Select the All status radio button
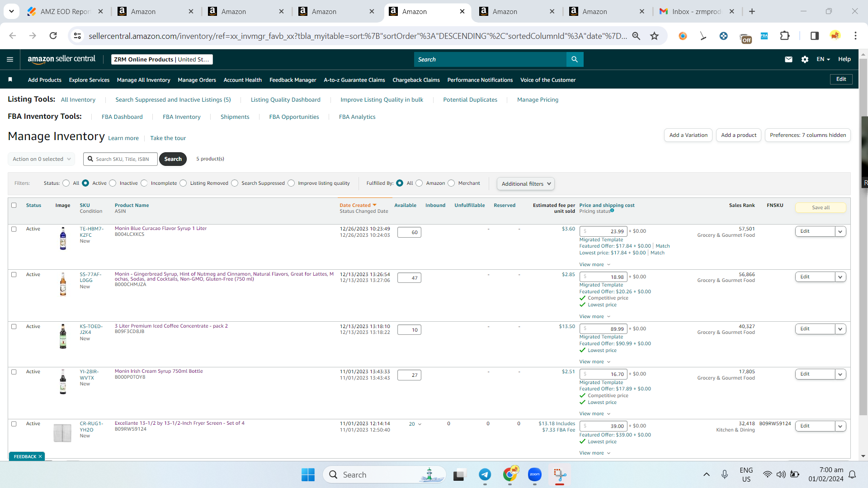868x488 pixels. [x=66, y=183]
